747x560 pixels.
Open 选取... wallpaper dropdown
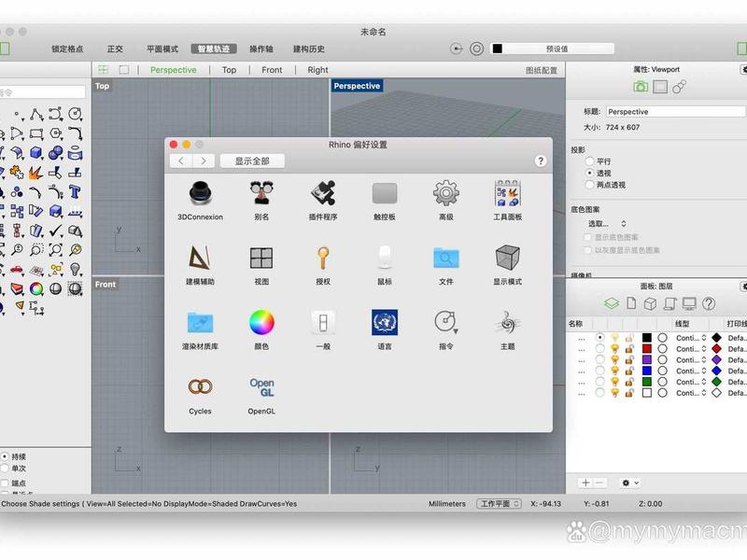click(x=607, y=223)
